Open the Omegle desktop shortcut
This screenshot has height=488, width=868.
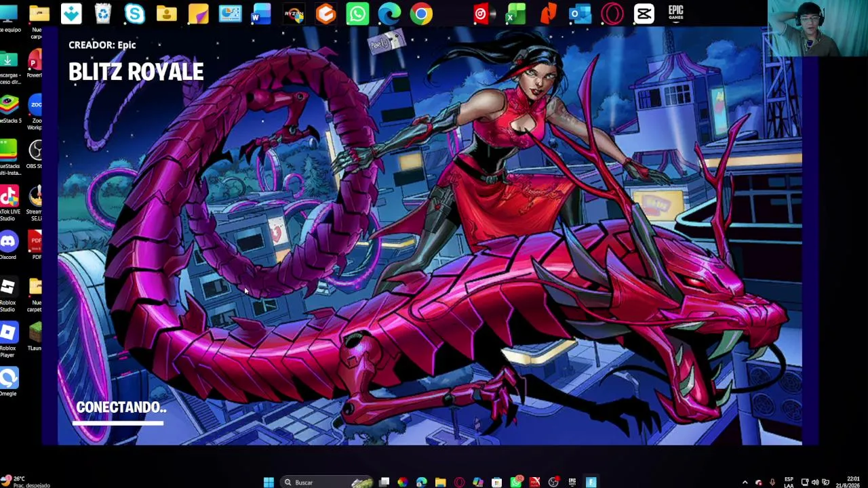(8, 381)
